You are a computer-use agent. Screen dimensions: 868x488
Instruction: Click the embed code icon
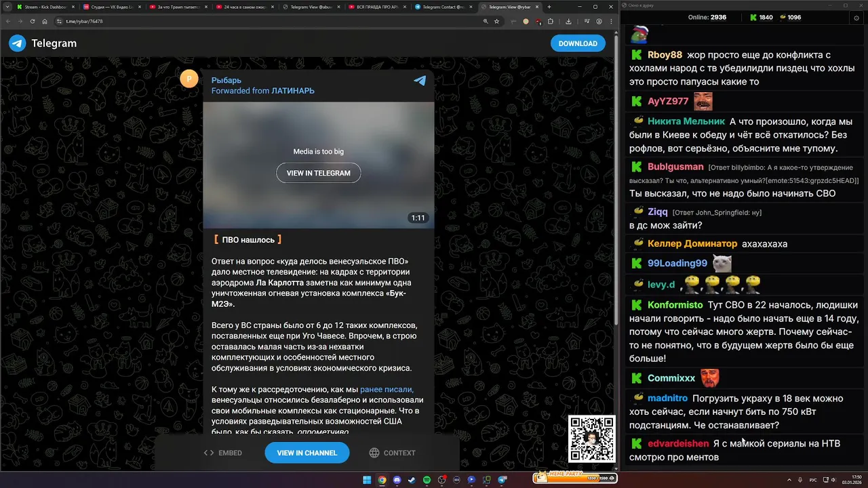(209, 453)
